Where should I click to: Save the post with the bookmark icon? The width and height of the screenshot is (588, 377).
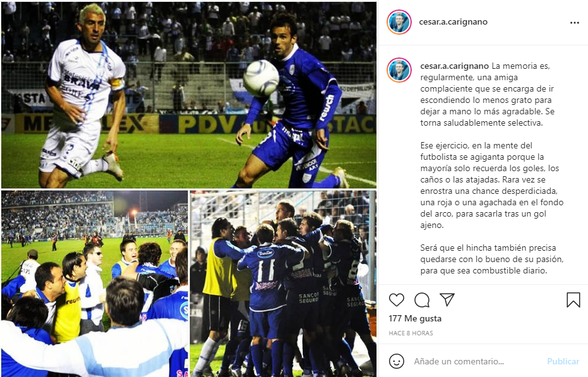573,300
